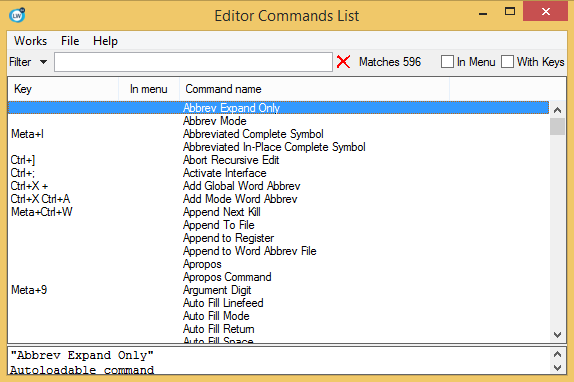Click the description pane down arrow
This screenshot has width=574, height=382.
tap(557, 367)
